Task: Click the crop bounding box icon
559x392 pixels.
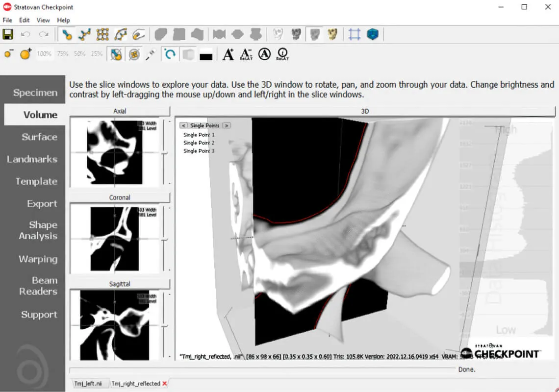Action: pos(355,34)
